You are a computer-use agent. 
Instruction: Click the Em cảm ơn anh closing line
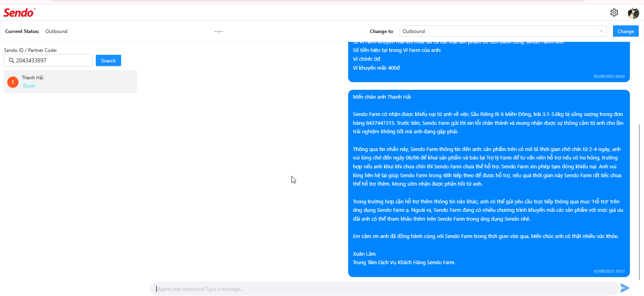click(486, 236)
